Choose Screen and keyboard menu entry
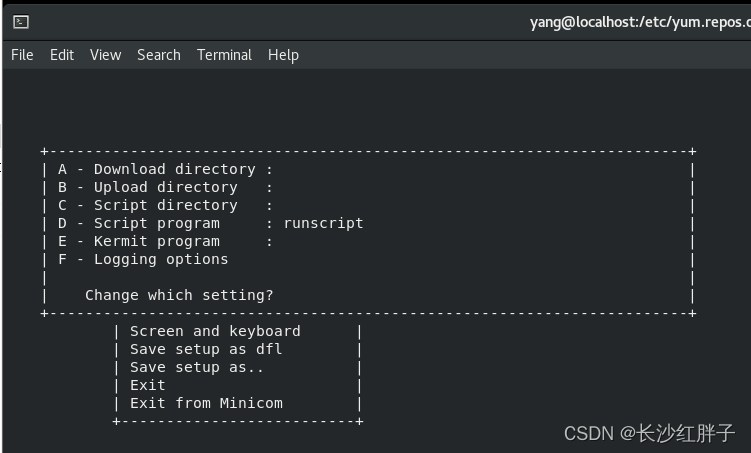The width and height of the screenshot is (751, 453). [x=215, y=331]
